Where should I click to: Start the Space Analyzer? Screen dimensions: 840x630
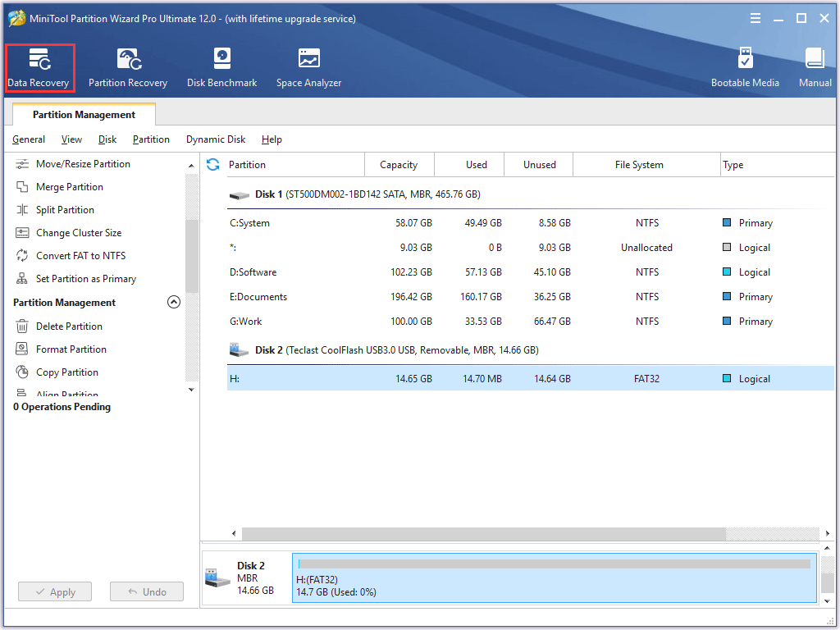308,68
